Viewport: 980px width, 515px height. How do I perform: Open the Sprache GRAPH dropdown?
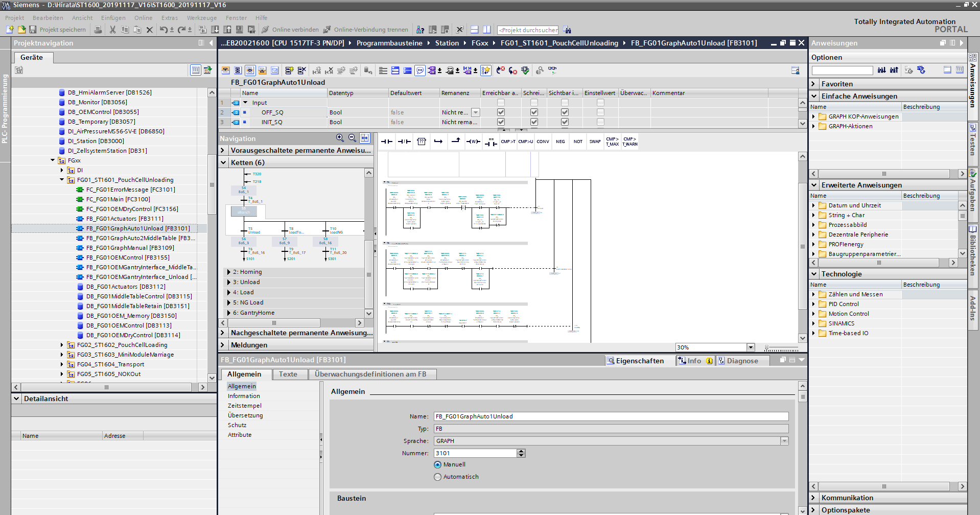click(784, 441)
